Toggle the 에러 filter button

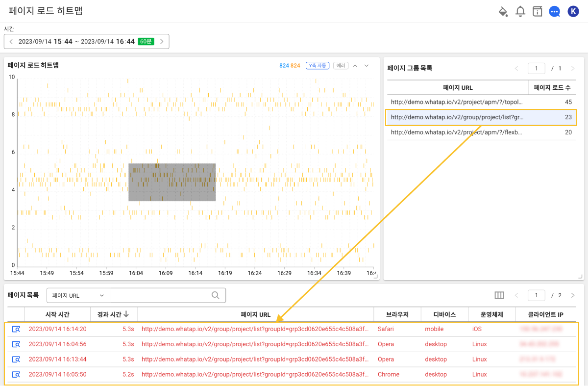point(341,65)
